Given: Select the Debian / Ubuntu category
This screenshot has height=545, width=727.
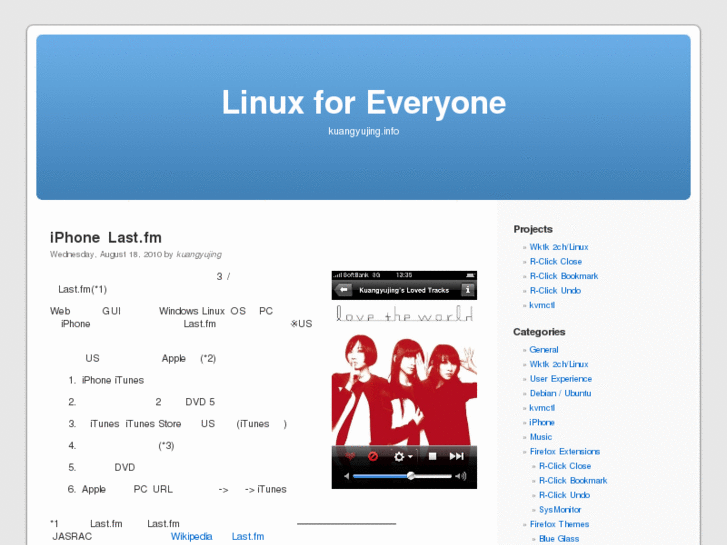Looking at the screenshot, I should coord(560,393).
